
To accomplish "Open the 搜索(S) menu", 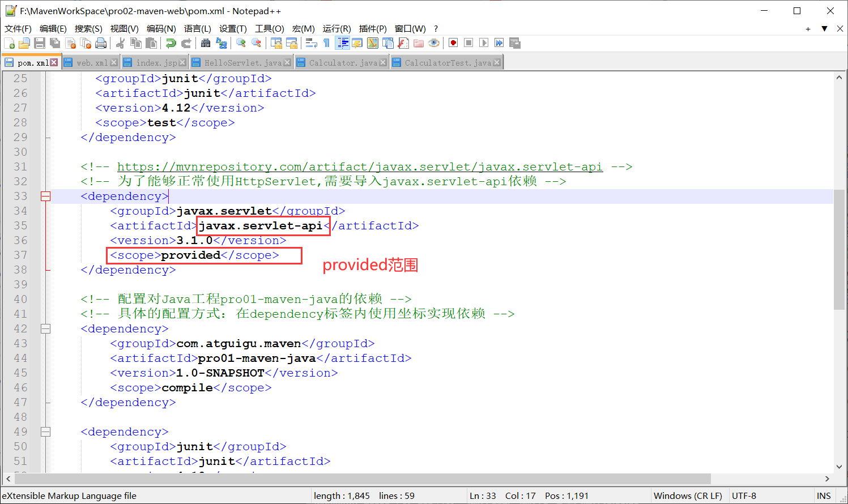I will tap(88, 29).
